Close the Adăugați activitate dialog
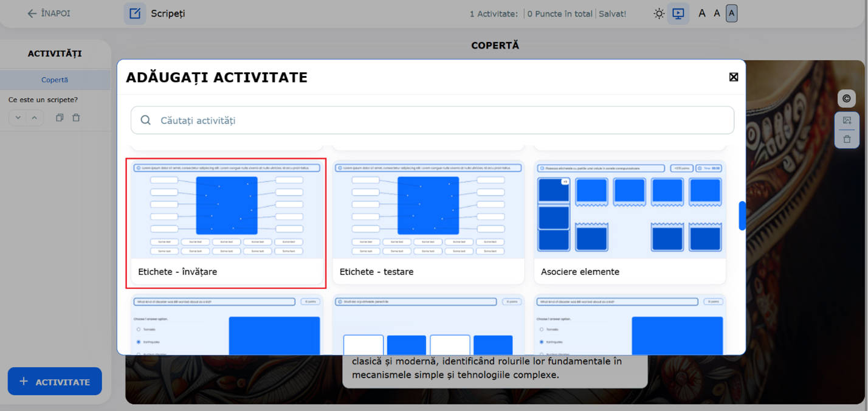This screenshot has width=868, height=411. click(734, 77)
